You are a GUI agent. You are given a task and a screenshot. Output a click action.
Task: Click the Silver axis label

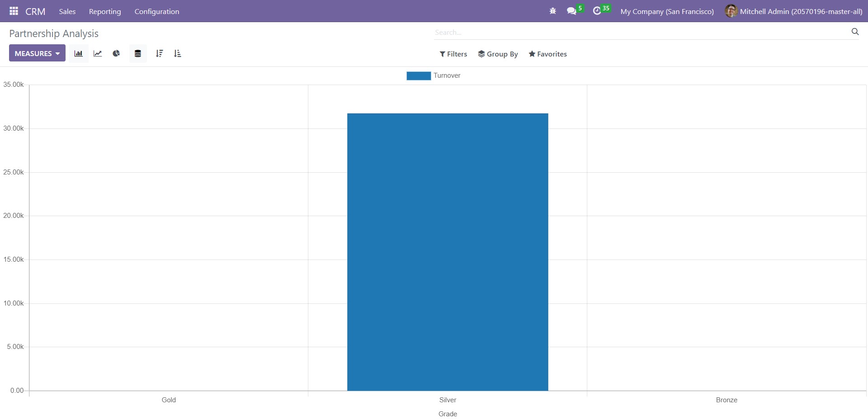[448, 400]
